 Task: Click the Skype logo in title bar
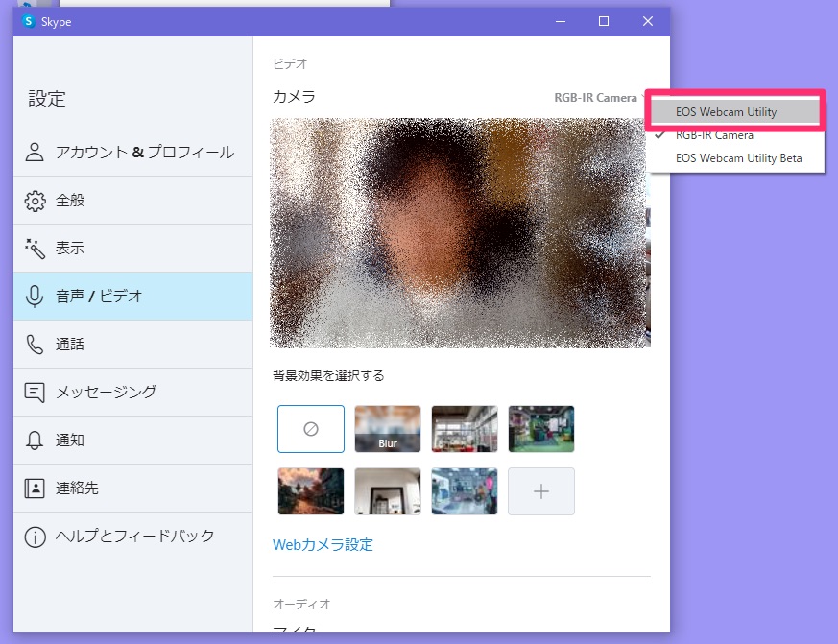point(29,21)
